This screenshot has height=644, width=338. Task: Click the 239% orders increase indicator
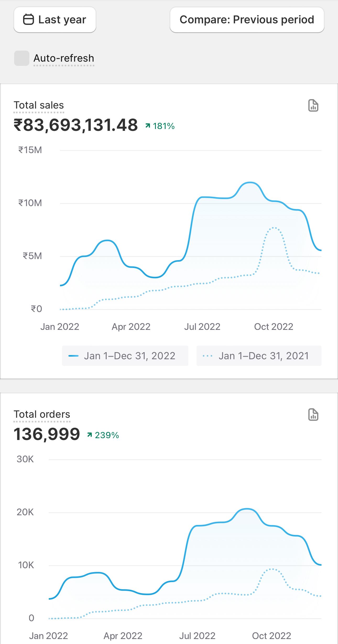click(103, 435)
